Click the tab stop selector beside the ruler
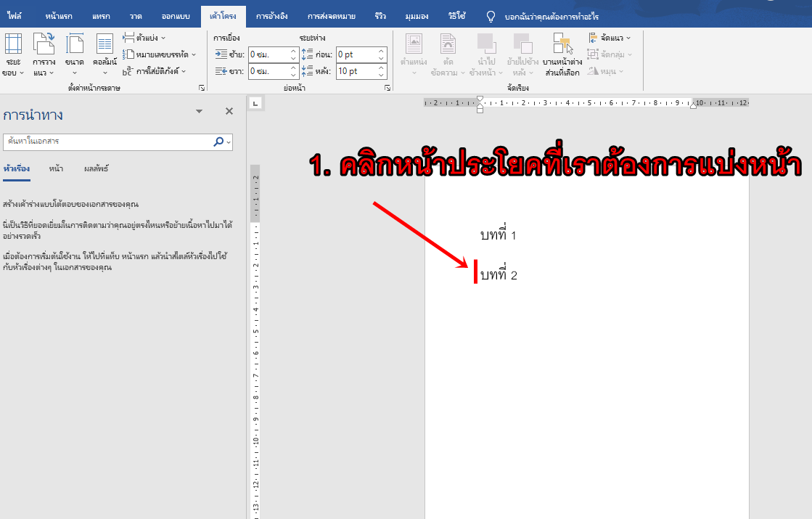The image size is (812, 519). click(255, 104)
